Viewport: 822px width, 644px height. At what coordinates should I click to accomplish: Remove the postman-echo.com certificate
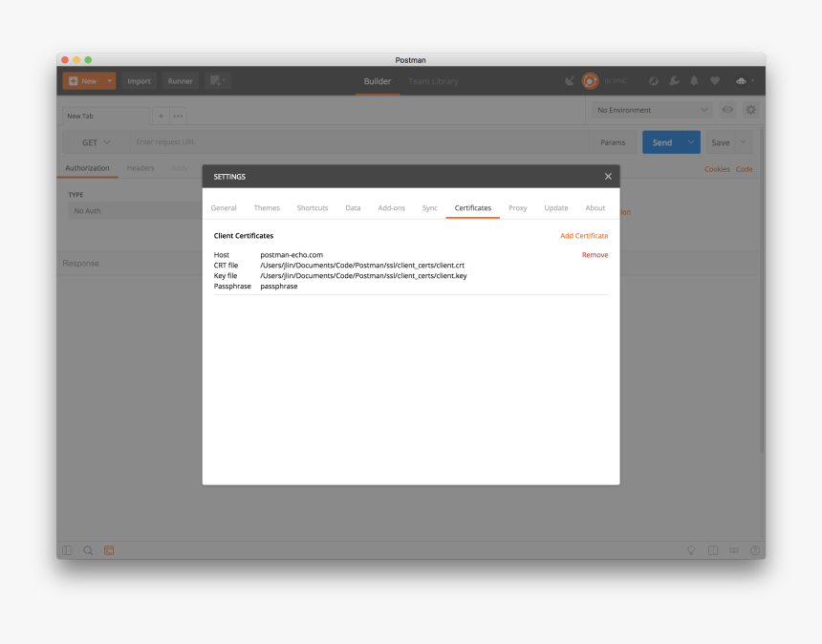[595, 254]
